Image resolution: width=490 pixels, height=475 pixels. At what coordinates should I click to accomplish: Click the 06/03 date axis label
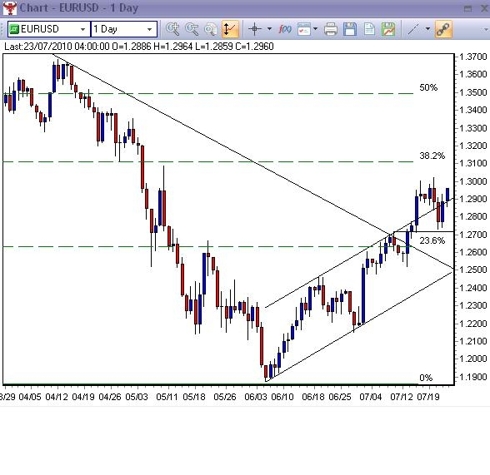click(x=256, y=397)
